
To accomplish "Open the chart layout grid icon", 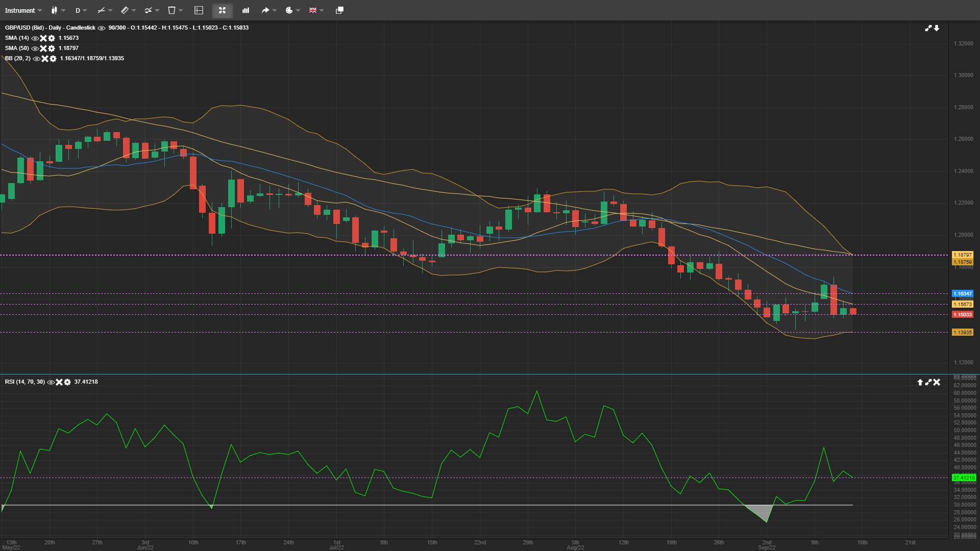I will coord(198,10).
